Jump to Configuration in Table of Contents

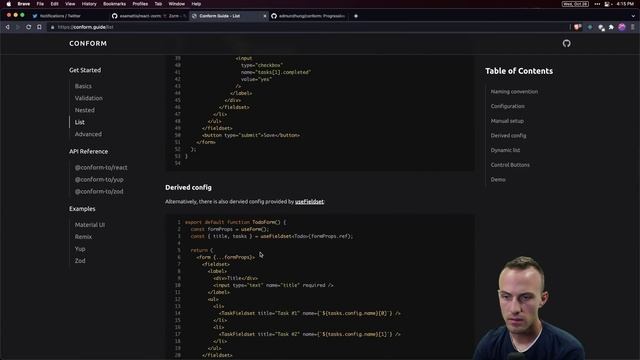[507, 106]
